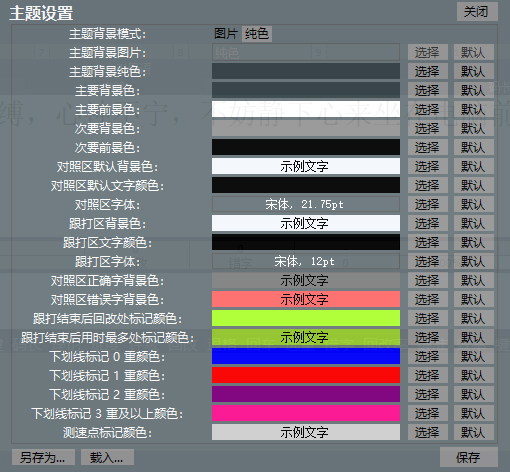Open the 跟打结束后用时最多处标记颜色 swatch
510x472 pixels.
point(306,337)
